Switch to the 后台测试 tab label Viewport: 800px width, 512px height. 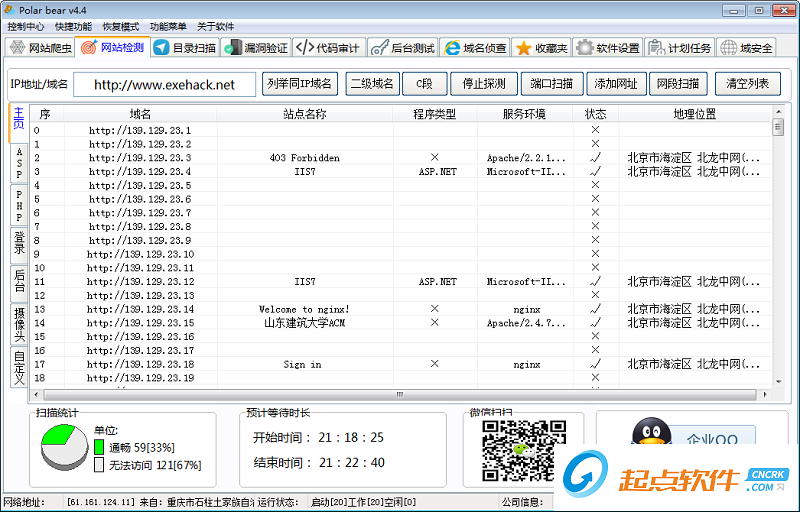pyautogui.click(x=413, y=48)
